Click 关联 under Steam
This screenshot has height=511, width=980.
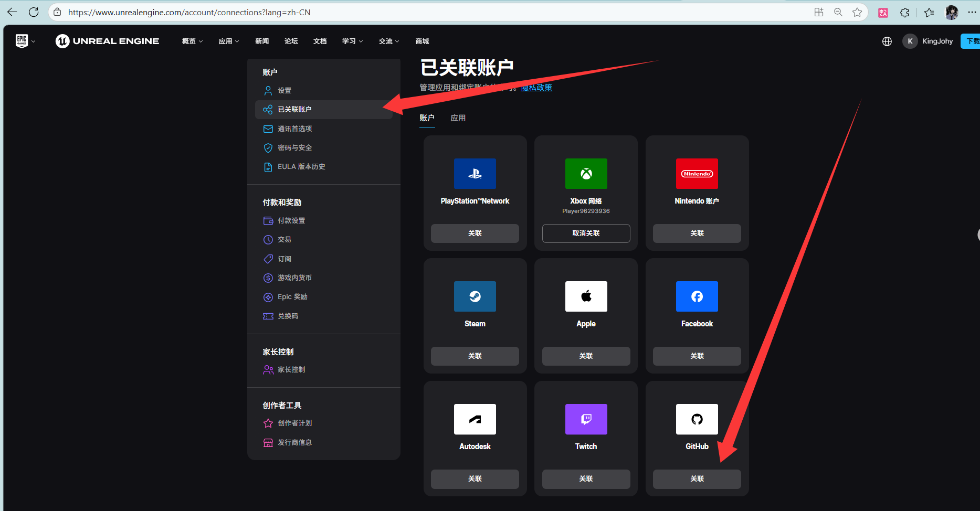pyautogui.click(x=475, y=356)
